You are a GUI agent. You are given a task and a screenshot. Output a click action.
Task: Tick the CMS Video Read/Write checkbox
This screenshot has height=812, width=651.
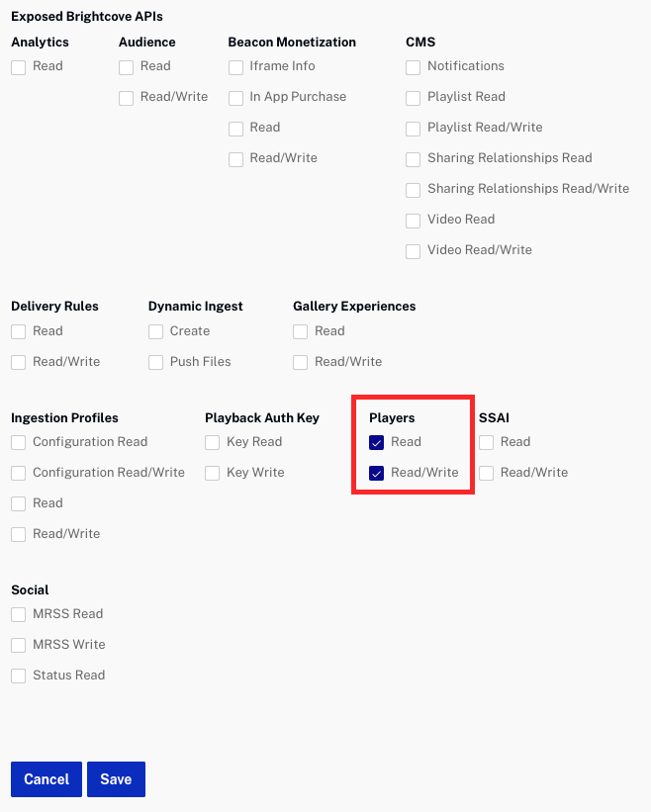pos(414,251)
